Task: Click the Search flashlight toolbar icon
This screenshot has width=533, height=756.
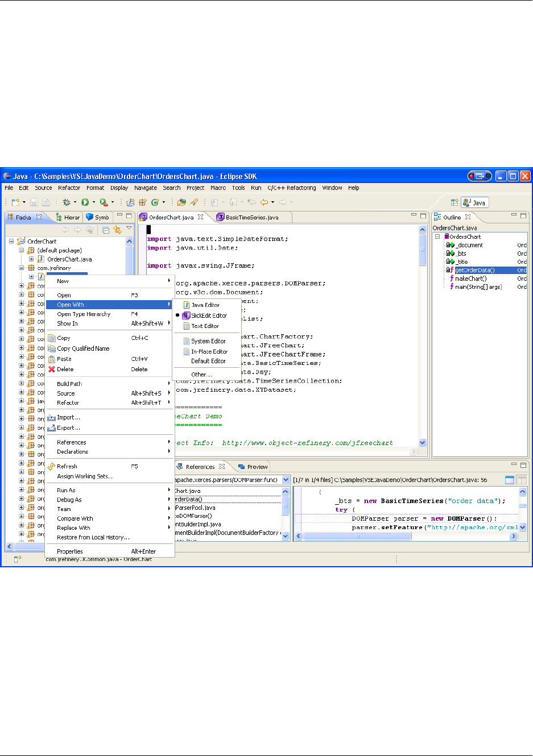Action: click(194, 202)
